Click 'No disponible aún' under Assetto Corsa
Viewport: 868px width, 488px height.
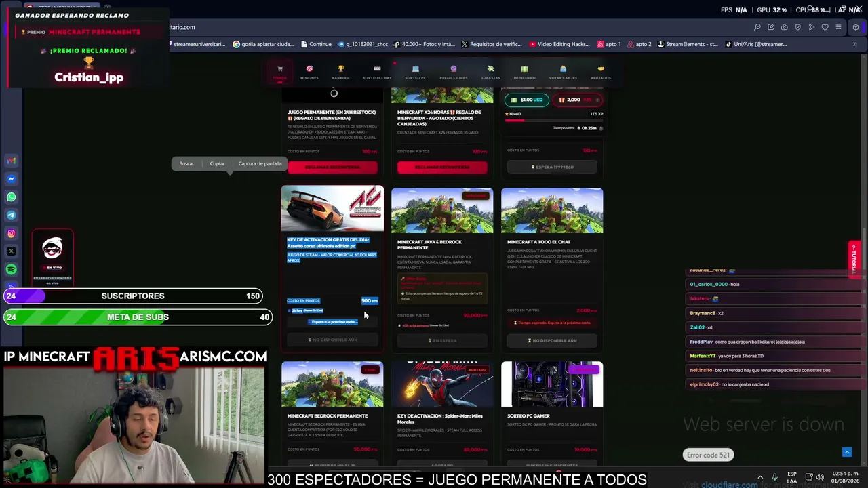(x=332, y=340)
